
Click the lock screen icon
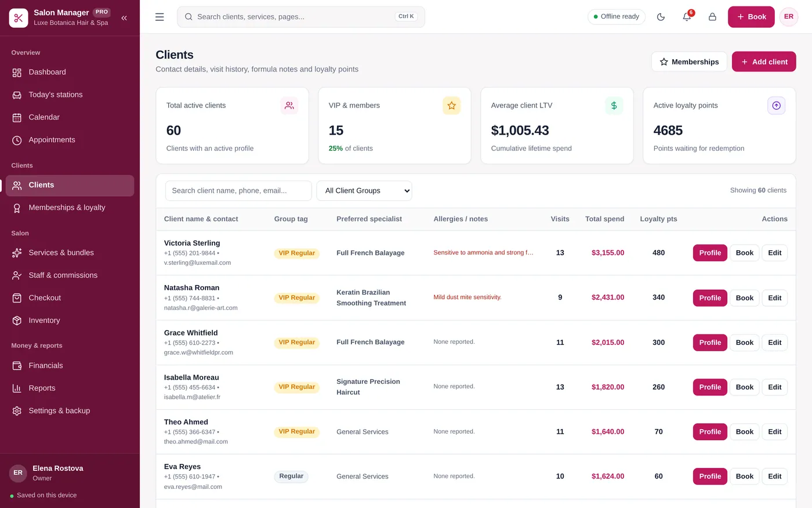[x=712, y=17]
